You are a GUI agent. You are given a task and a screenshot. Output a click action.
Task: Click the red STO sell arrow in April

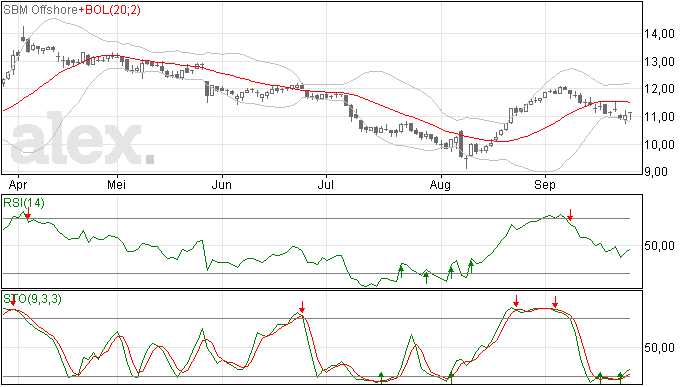[13, 300]
